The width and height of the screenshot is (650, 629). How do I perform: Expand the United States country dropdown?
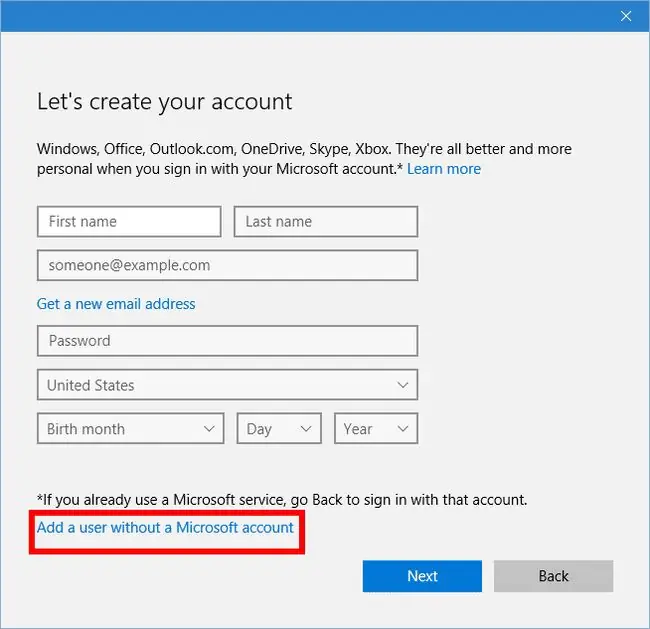pos(227,385)
